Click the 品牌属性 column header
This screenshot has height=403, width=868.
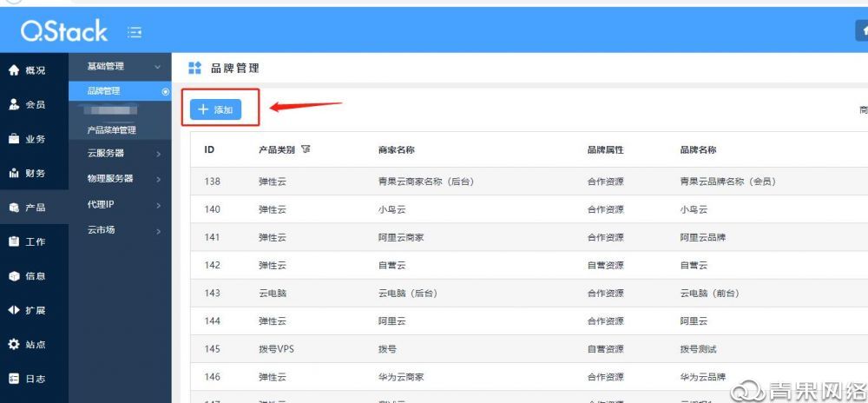point(605,149)
